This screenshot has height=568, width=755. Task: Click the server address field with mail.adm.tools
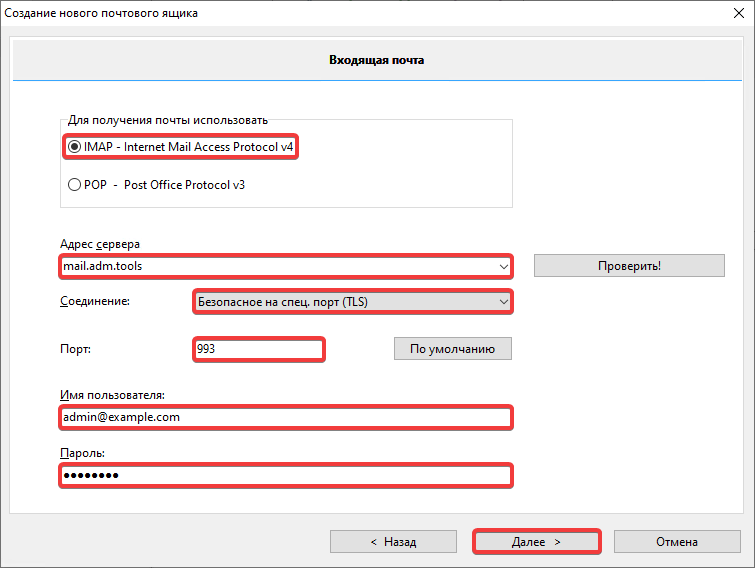275,266
